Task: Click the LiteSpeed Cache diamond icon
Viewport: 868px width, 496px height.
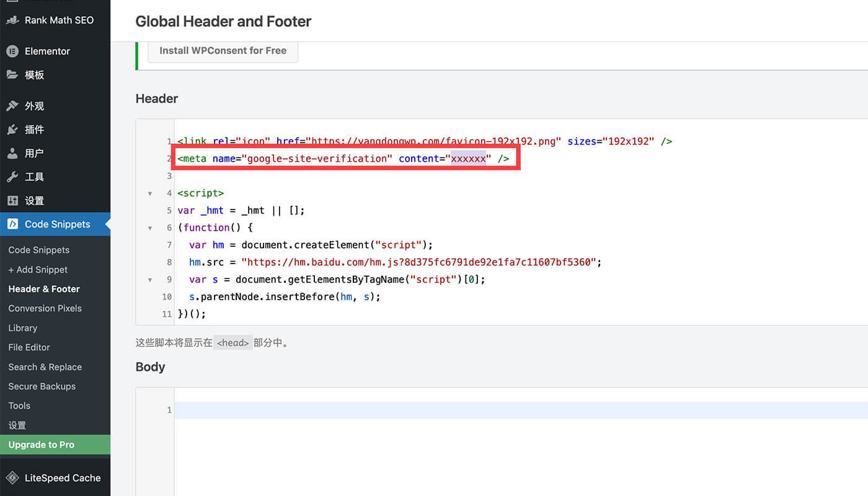Action: 12,478
